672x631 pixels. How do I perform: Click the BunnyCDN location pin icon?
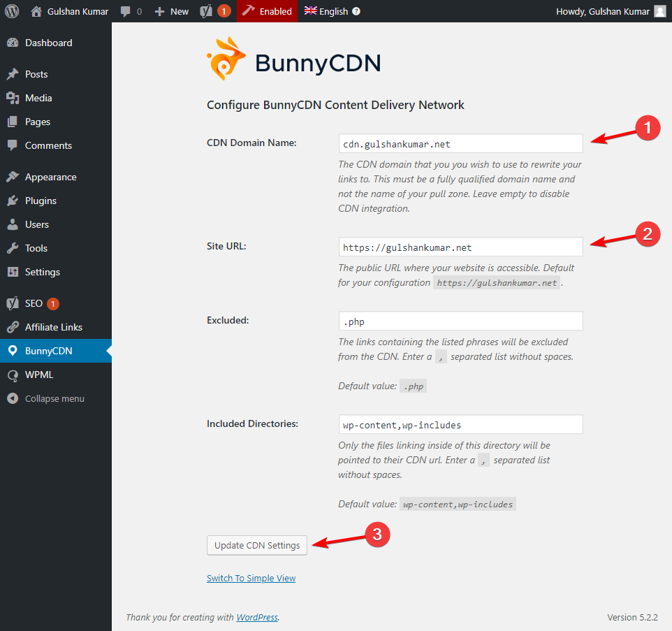(x=13, y=351)
